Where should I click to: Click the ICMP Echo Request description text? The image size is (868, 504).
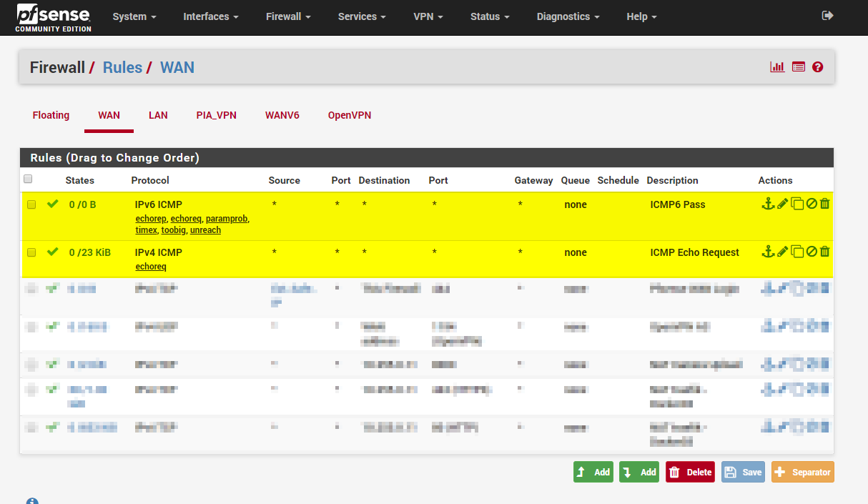pyautogui.click(x=695, y=252)
